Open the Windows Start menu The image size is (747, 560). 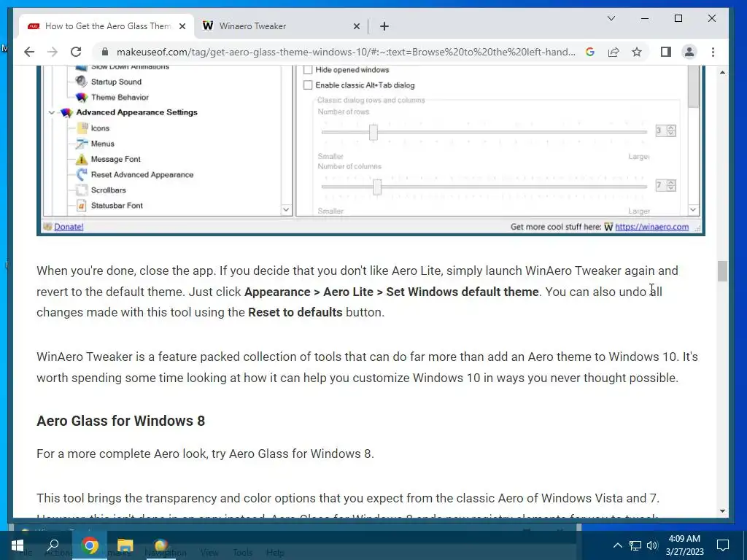coord(18,545)
